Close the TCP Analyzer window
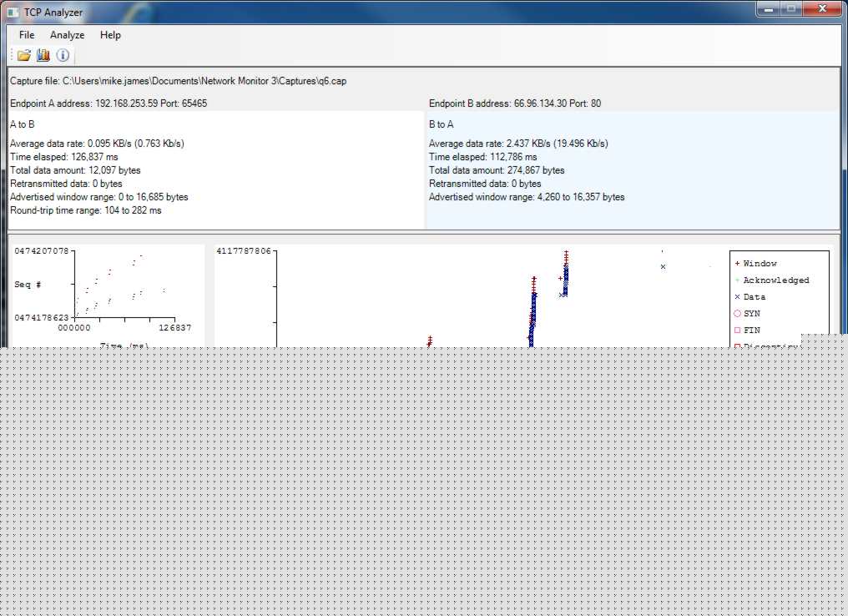This screenshot has width=848, height=616. [x=822, y=8]
